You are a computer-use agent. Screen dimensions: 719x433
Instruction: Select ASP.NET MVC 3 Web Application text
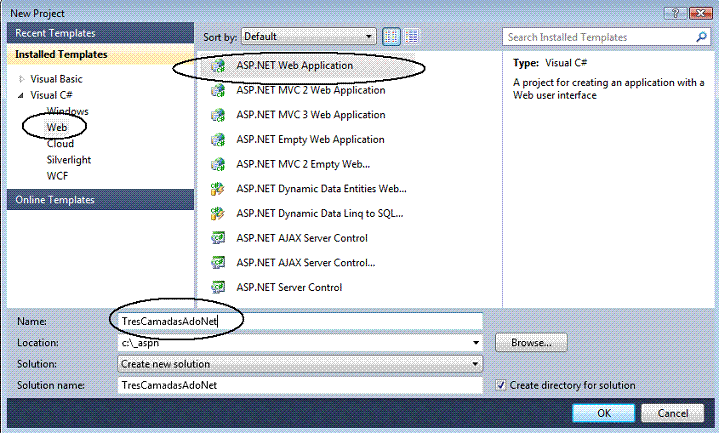(311, 115)
